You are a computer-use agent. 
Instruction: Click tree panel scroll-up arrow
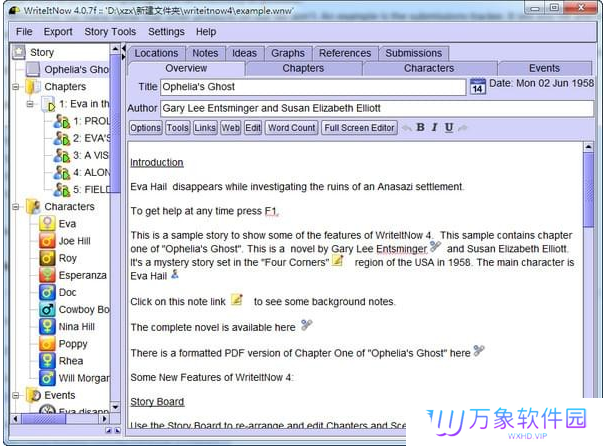click(x=115, y=49)
